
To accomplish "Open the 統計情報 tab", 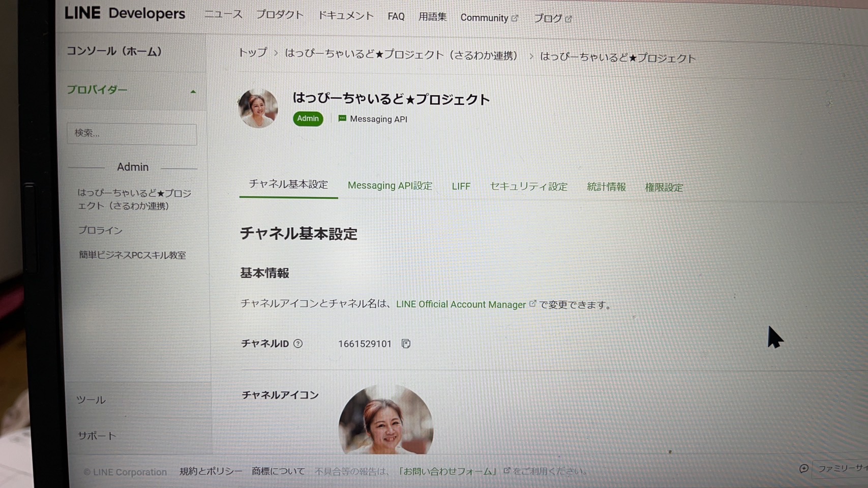I will [x=606, y=187].
